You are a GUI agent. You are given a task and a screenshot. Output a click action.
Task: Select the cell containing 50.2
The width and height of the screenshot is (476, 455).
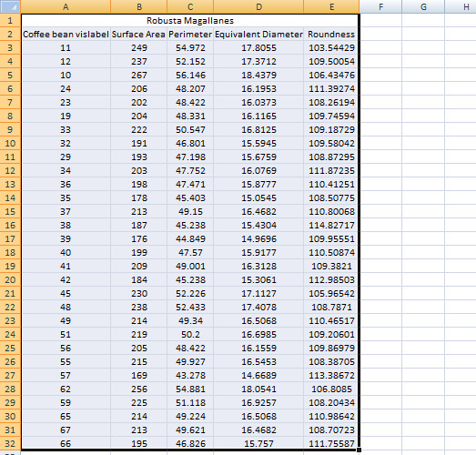(x=190, y=334)
